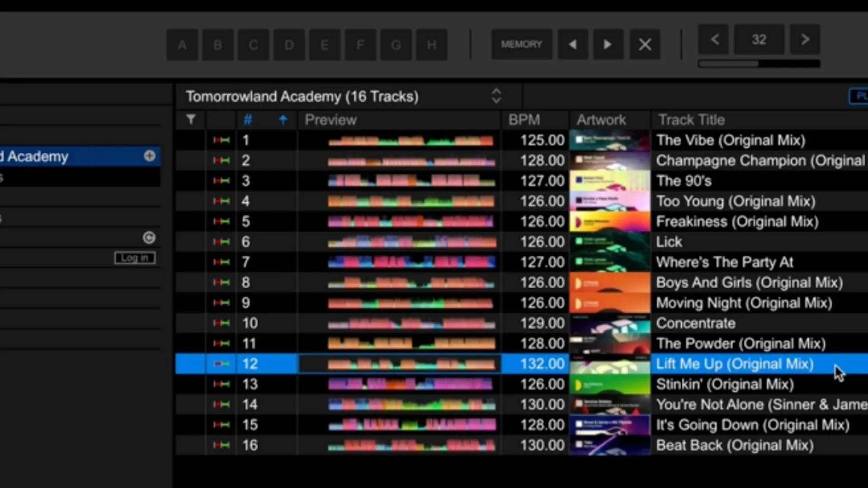Select hot cue F button
Image resolution: width=868 pixels, height=488 pixels.
tap(360, 45)
